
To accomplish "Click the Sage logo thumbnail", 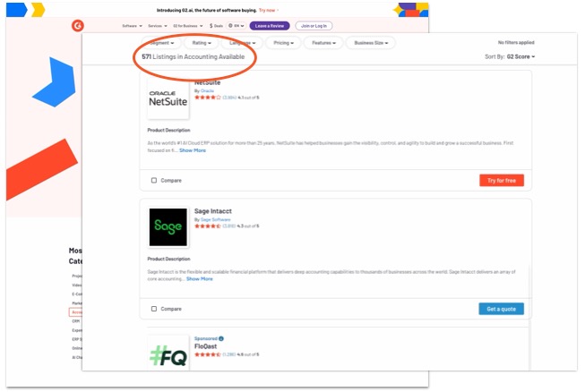I will tap(168, 227).
